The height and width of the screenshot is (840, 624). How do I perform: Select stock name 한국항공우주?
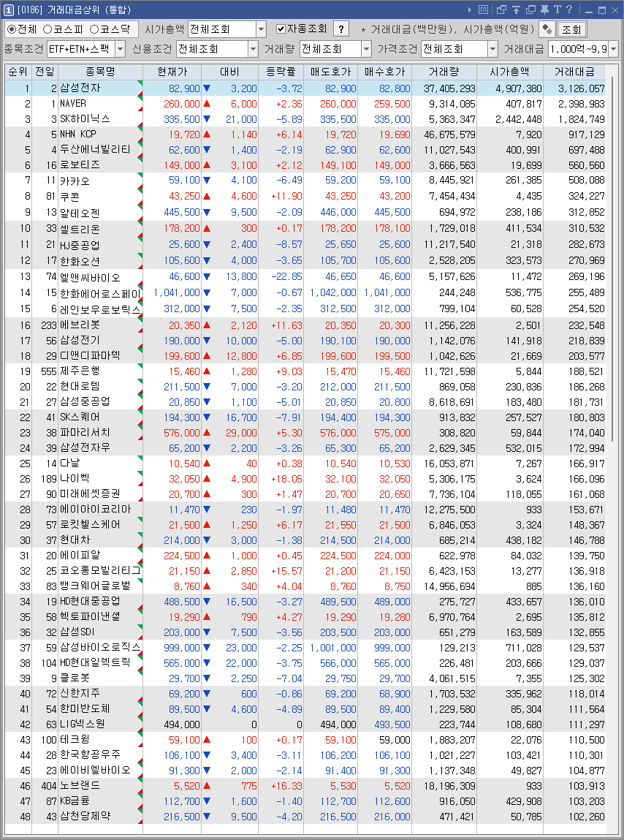pos(90,754)
